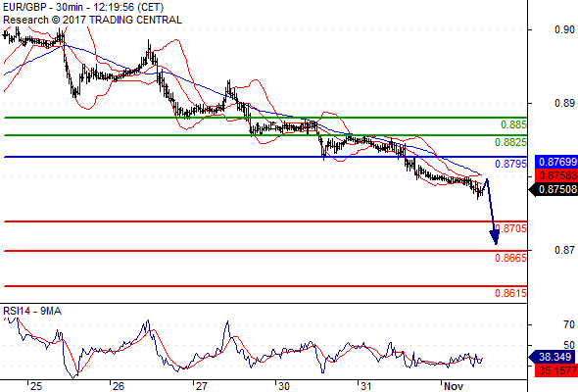Click the chart title 'EUR/GBP - 30min - 12:19:56 (CET)'
The image size is (578, 392).
[83, 7]
